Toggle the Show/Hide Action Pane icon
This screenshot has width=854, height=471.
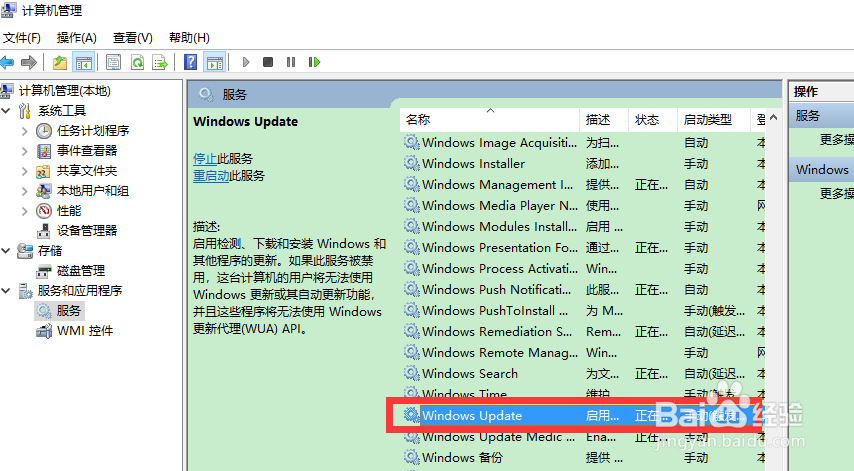tap(215, 63)
